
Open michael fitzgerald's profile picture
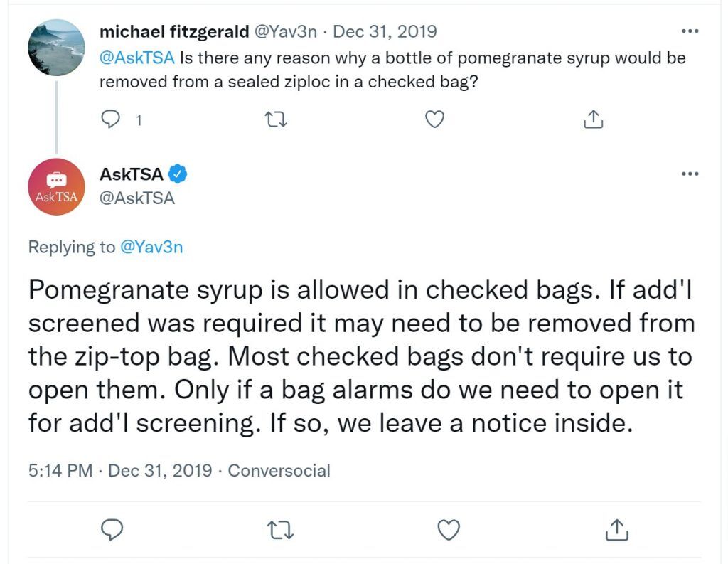[56, 48]
